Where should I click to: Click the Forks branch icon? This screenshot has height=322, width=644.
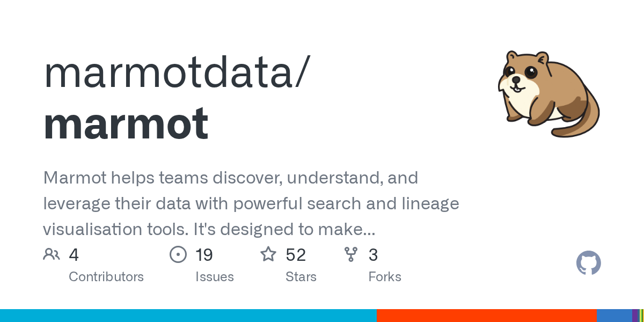click(351, 254)
